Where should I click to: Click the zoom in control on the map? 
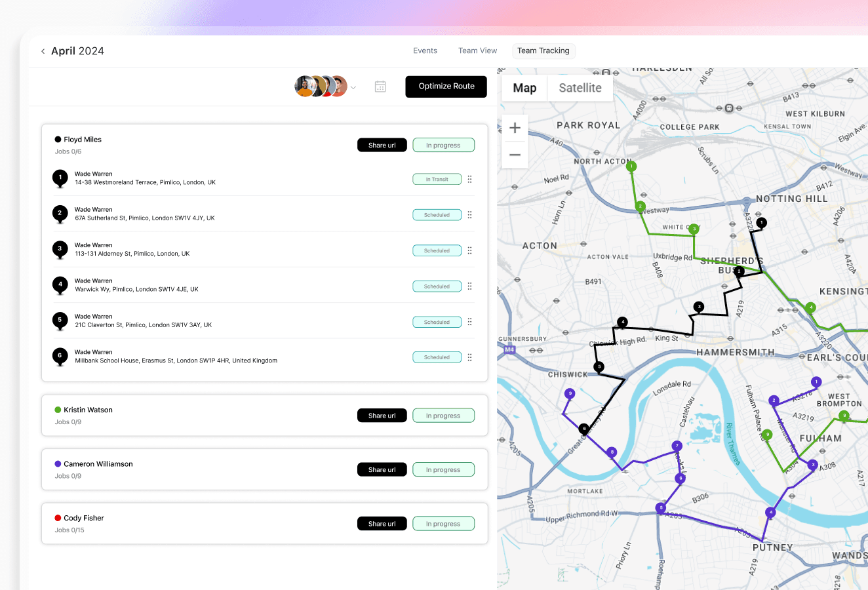pyautogui.click(x=515, y=128)
